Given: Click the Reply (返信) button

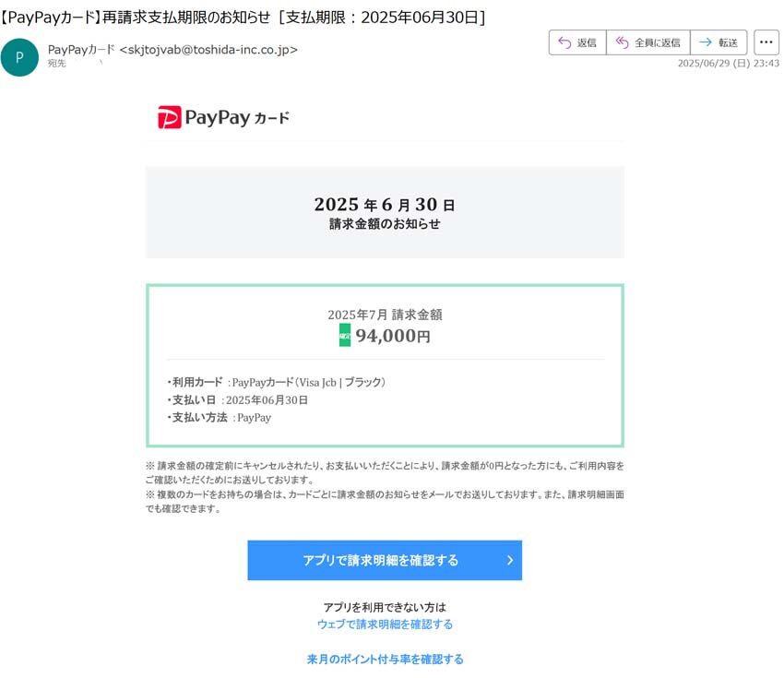Looking at the screenshot, I should tap(577, 42).
